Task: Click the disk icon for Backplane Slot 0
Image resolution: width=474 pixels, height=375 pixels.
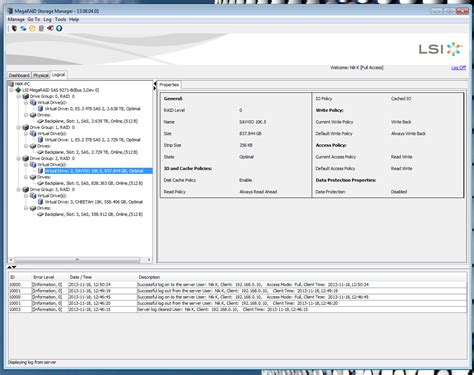Action: pyautogui.click(x=40, y=183)
